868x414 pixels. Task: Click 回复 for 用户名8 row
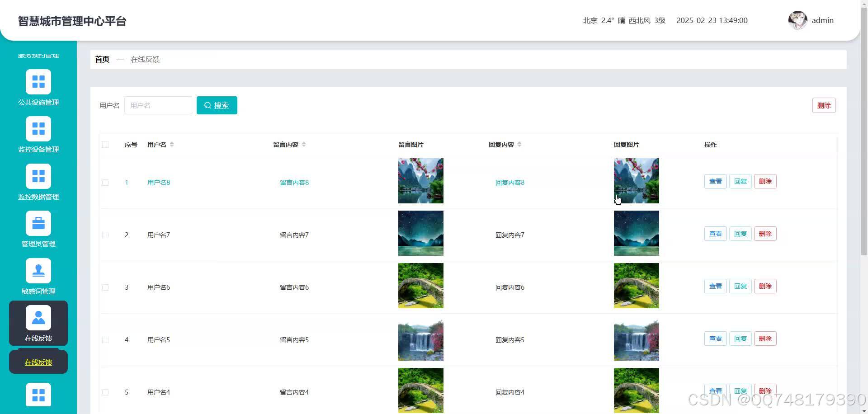coord(741,181)
